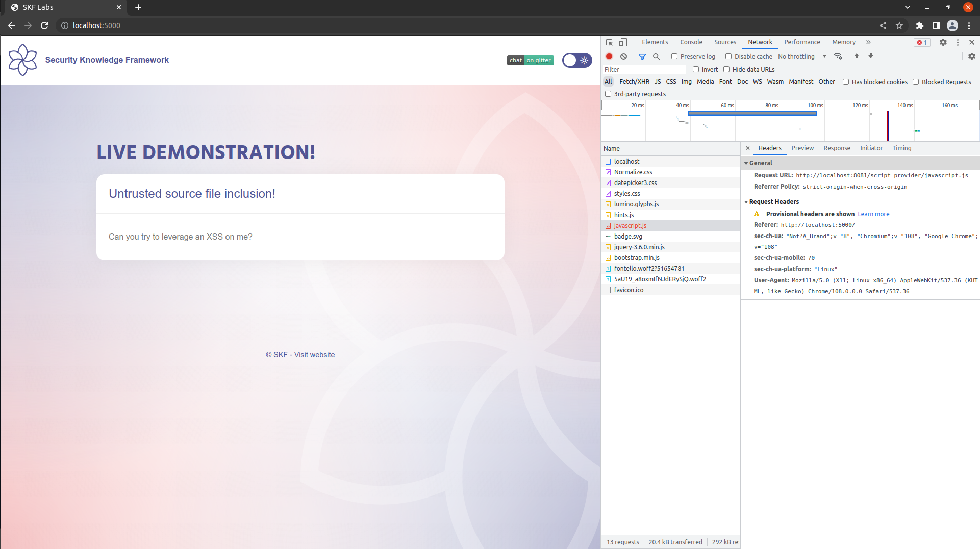This screenshot has height=549, width=980.
Task: Go back to previous page
Action: tap(12, 25)
